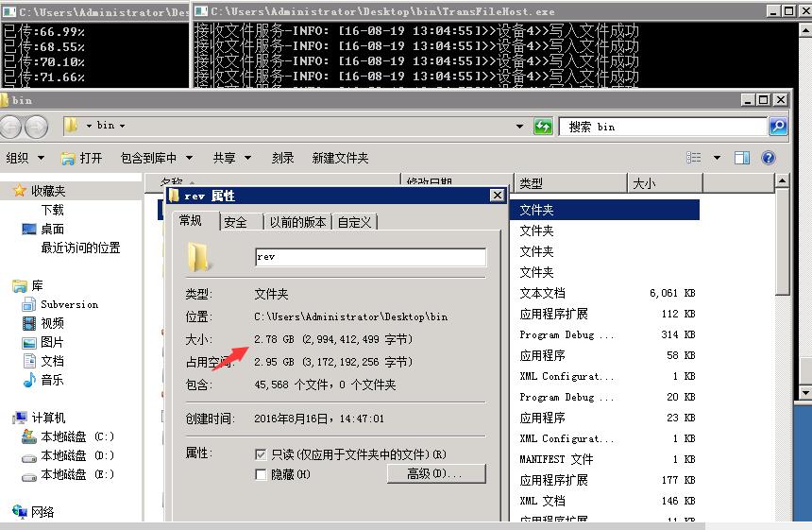Open the address bar history dropdown arrow
The image size is (812, 530).
point(519,127)
